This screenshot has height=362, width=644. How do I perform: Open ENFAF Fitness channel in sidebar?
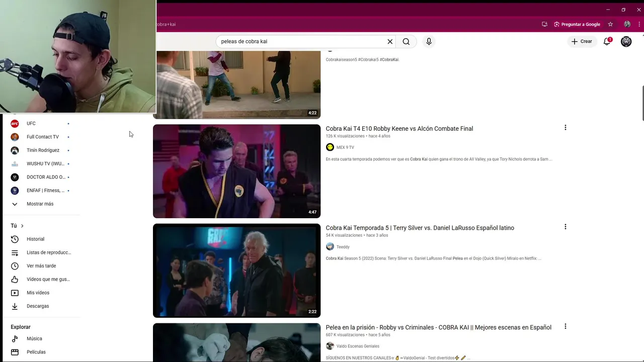[x=40, y=191]
